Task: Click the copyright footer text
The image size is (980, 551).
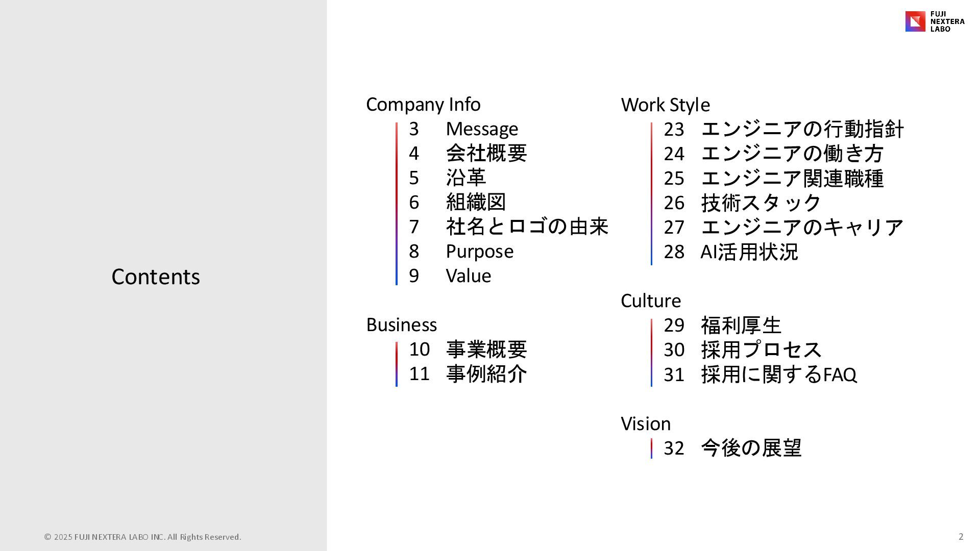Action: [x=142, y=537]
